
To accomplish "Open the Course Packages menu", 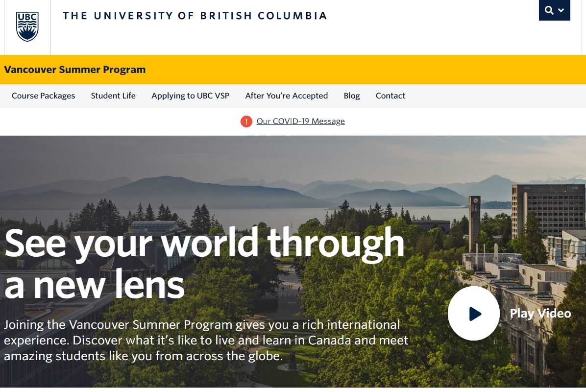I will 43,96.
